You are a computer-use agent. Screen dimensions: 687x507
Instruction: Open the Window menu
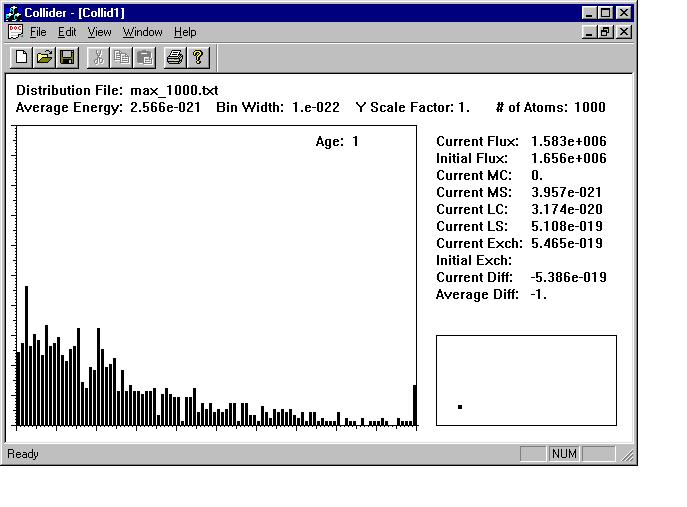coord(142,32)
